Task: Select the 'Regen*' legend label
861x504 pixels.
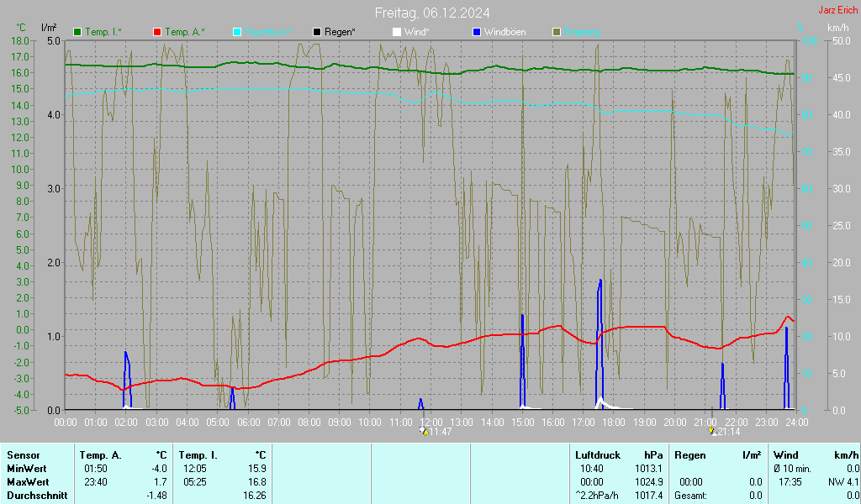Action: pyautogui.click(x=340, y=33)
